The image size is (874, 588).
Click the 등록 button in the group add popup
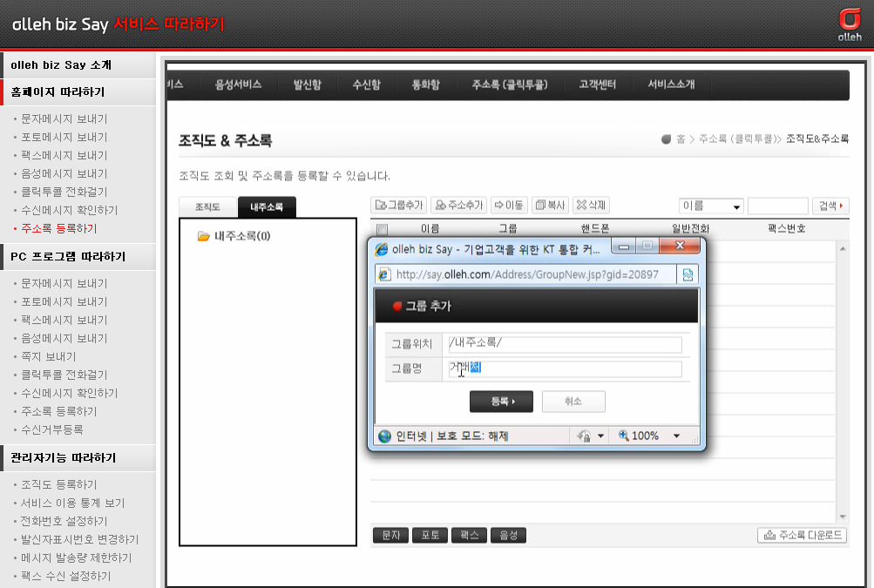501,402
